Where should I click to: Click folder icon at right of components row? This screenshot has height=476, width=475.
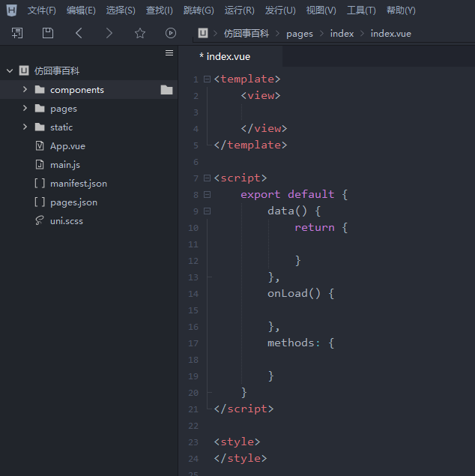point(166,90)
